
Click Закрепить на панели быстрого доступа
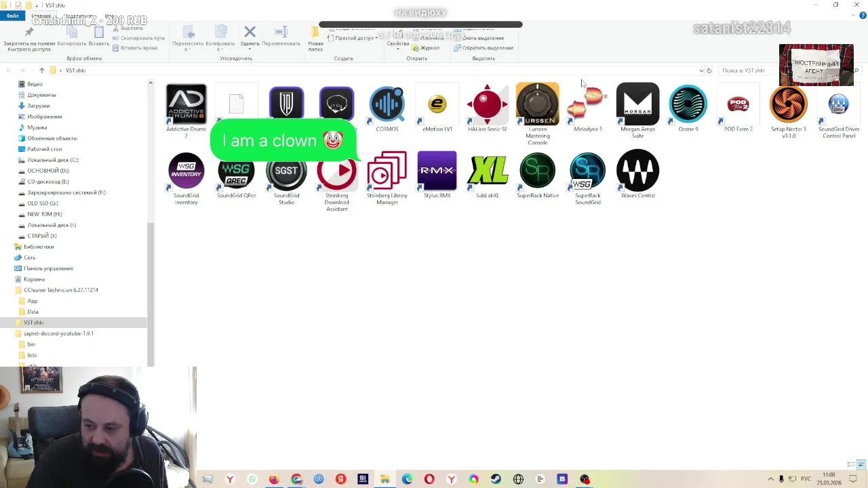point(28,39)
